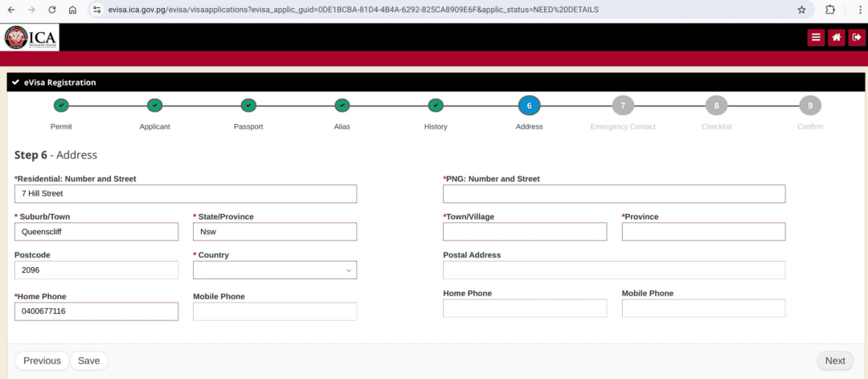This screenshot has height=379, width=868.
Task: Click the logout icon in header
Action: coord(857,37)
